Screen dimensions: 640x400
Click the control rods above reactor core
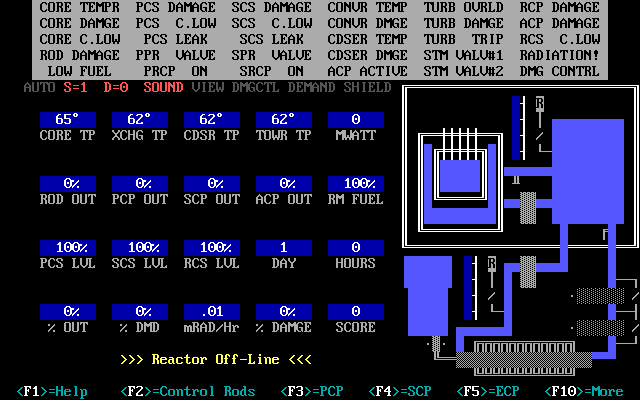pos(460,144)
